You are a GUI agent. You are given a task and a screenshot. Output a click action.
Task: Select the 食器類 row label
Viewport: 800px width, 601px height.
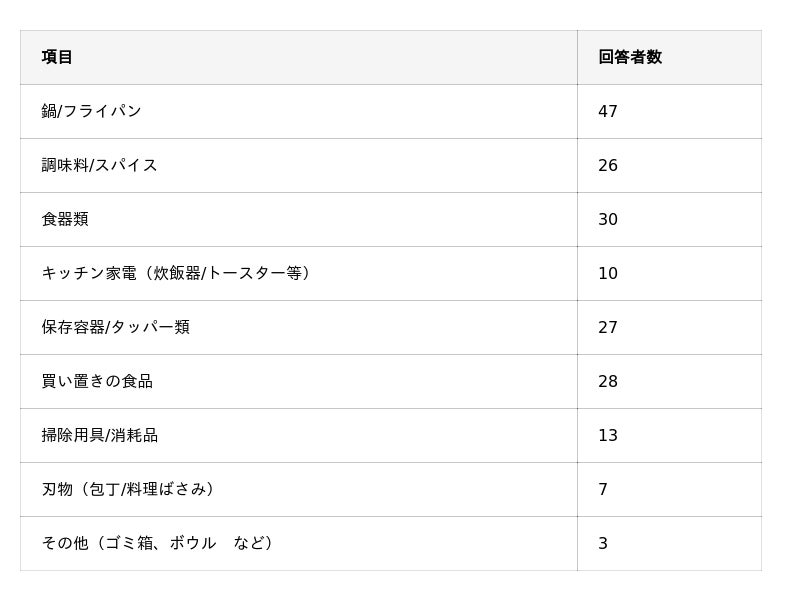[x=65, y=219]
